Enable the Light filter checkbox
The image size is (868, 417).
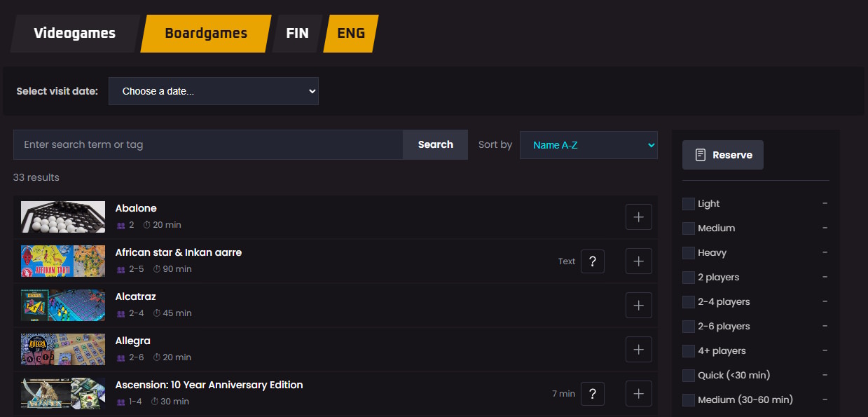point(689,204)
